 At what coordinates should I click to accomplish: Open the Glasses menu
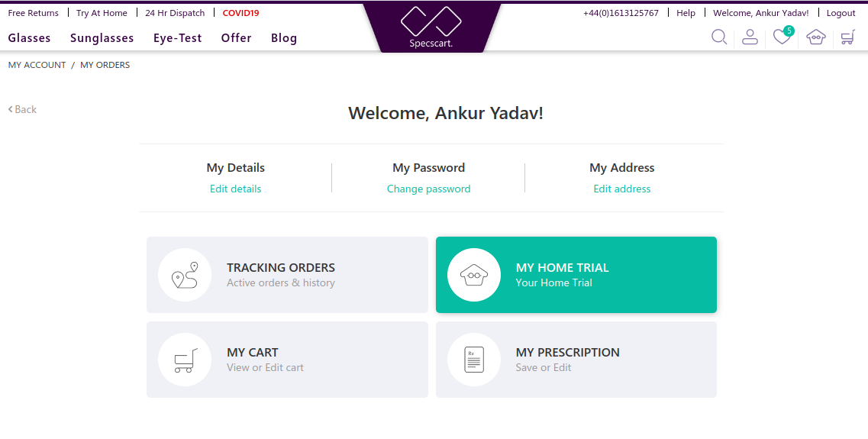click(29, 37)
